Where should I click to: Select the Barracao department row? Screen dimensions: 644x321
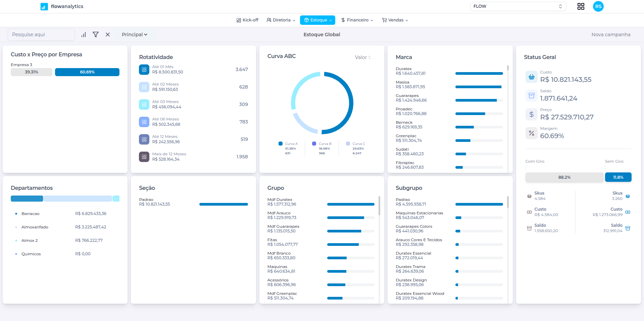65,214
